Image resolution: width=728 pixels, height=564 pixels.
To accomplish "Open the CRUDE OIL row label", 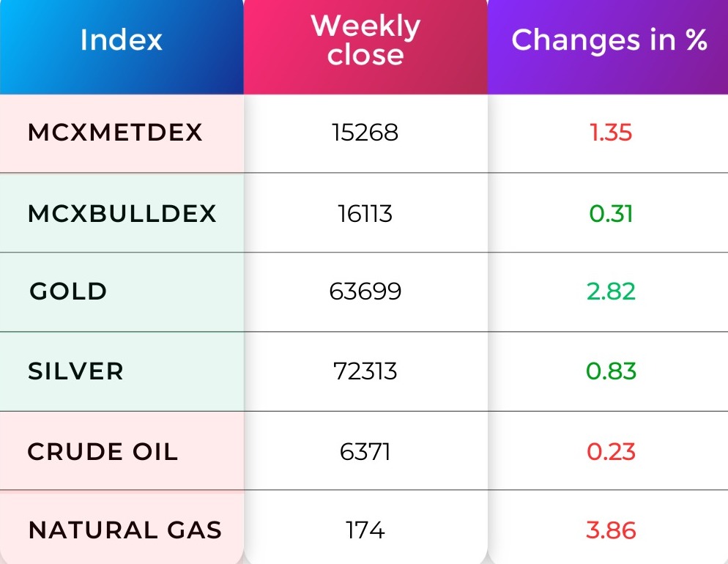I will [103, 452].
